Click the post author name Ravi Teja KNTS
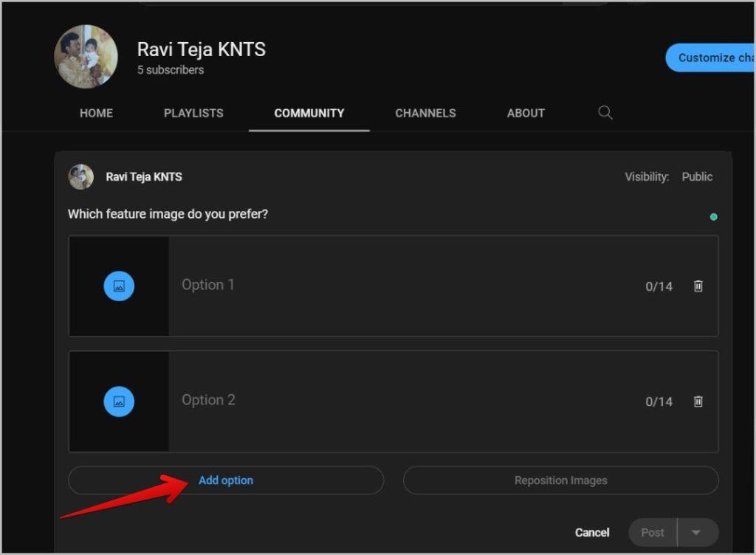The width and height of the screenshot is (756, 555). pos(144,177)
